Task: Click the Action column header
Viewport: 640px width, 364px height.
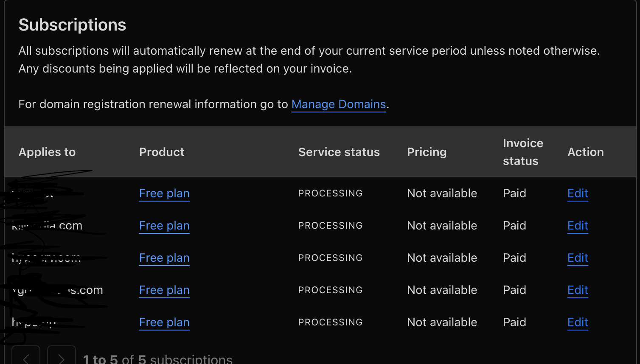Action: [x=585, y=152]
